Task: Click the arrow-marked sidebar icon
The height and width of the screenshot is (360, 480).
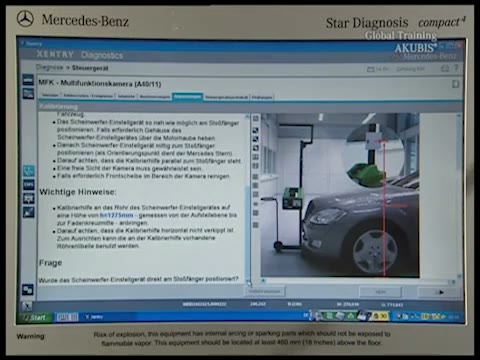Action: tap(29, 212)
